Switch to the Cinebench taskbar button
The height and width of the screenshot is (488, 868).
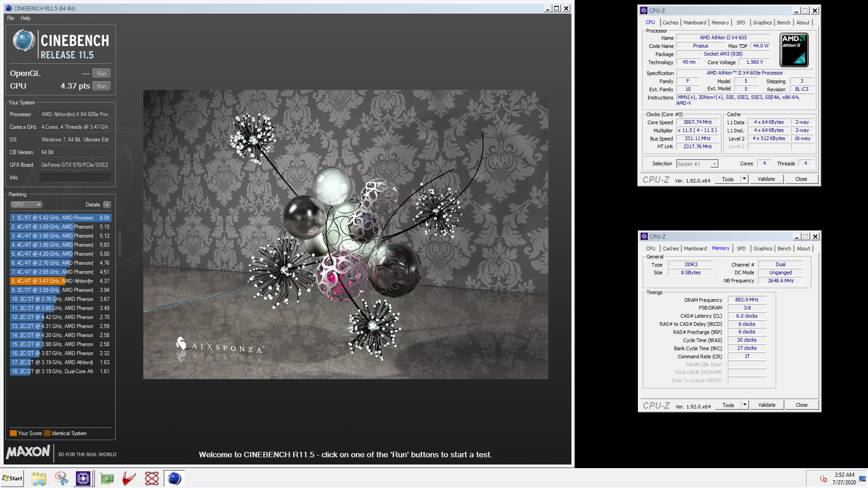[175, 478]
